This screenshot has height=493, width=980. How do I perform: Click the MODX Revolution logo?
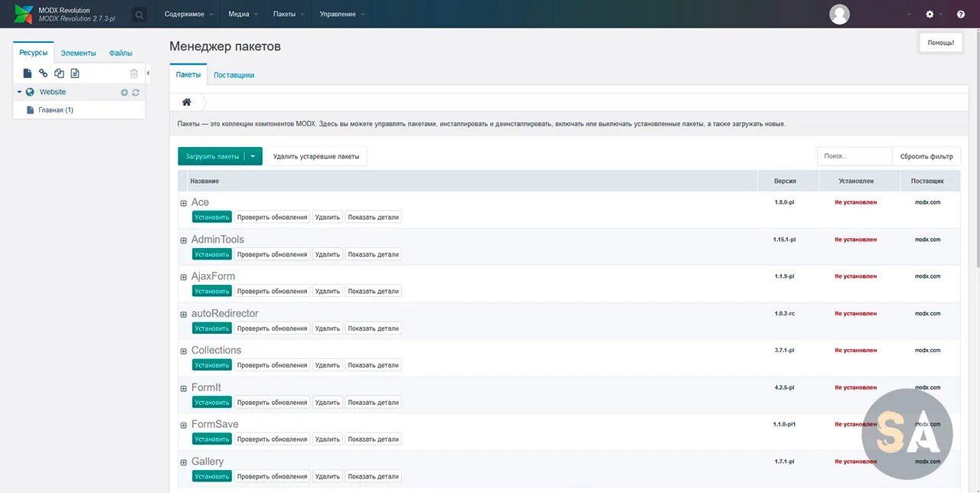point(24,14)
